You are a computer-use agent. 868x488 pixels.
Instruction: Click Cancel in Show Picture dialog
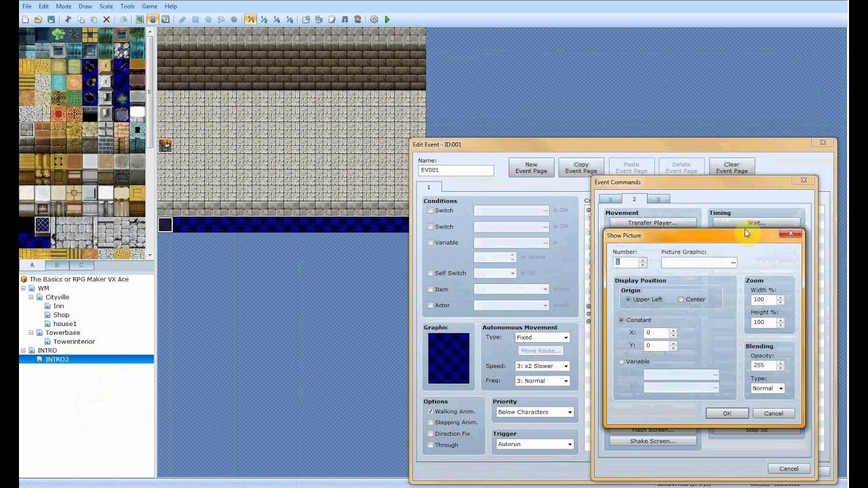pos(773,413)
